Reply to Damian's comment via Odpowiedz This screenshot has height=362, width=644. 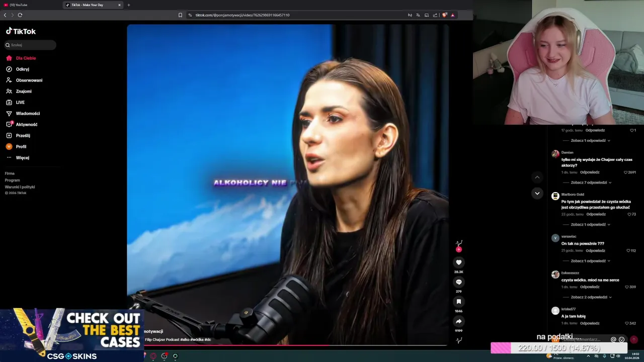pyautogui.click(x=590, y=172)
